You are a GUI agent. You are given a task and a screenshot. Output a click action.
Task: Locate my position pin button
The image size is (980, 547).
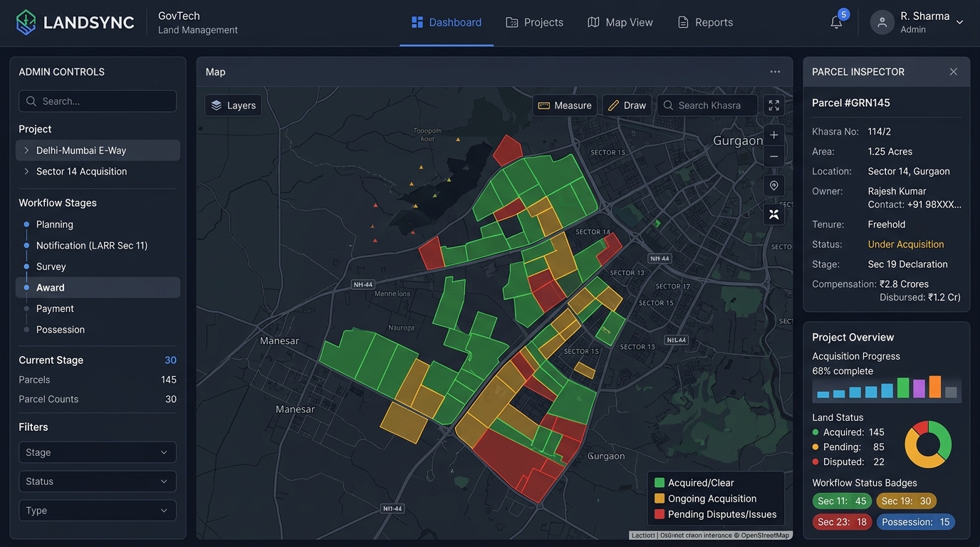pyautogui.click(x=774, y=185)
